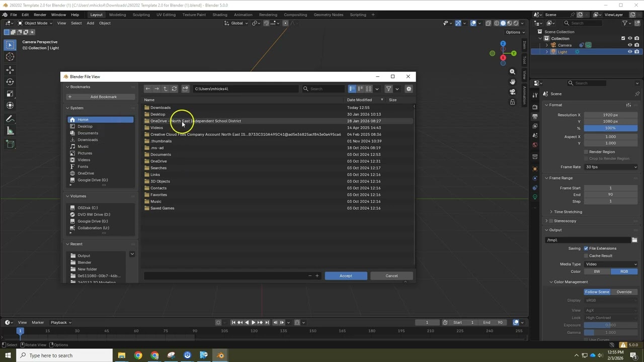Switch file browser to thumbnail display

[x=369, y=89]
